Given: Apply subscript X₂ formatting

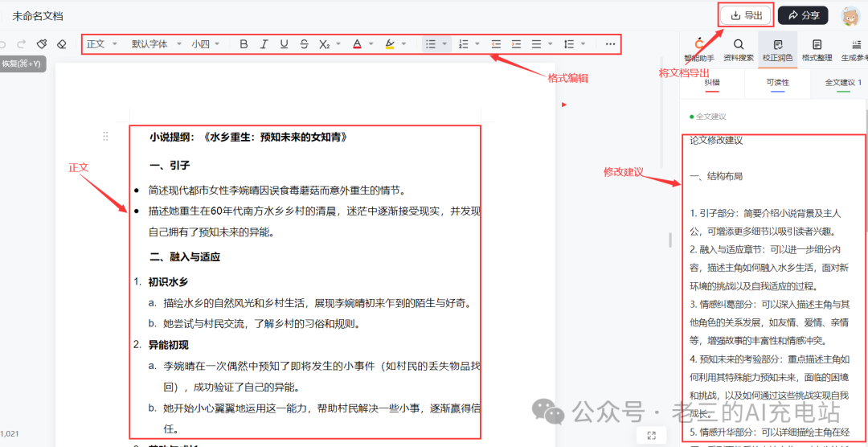Looking at the screenshot, I should point(325,44).
